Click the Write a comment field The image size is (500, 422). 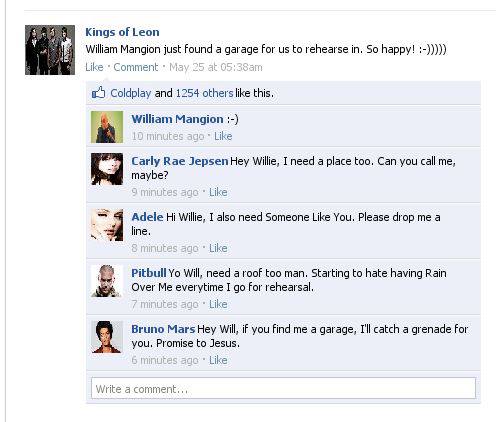coord(283,388)
